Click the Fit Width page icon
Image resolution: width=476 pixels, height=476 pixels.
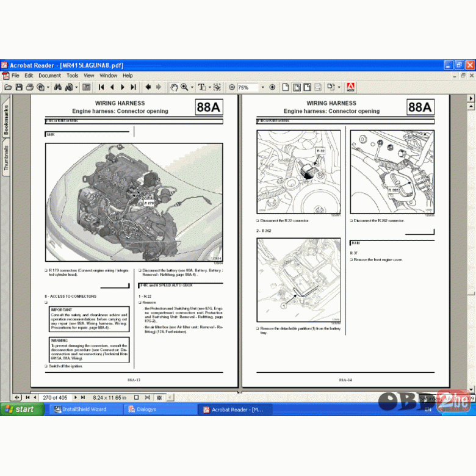tap(307, 87)
